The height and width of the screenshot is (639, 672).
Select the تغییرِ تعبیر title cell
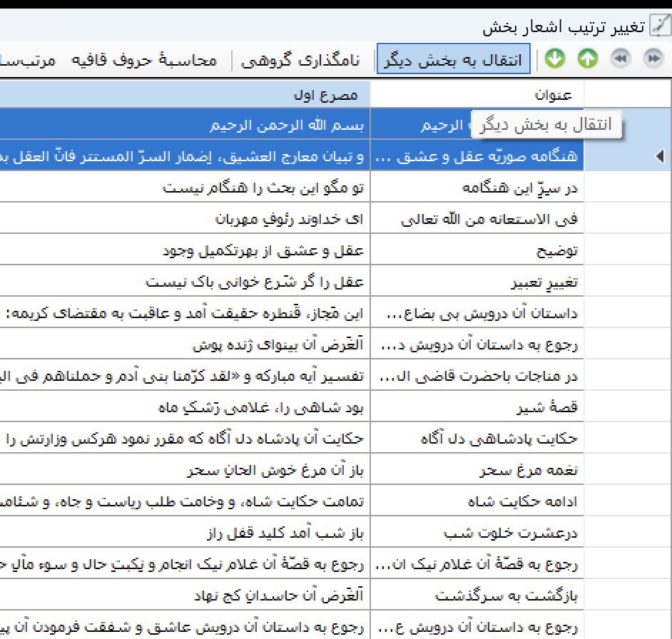(544, 282)
